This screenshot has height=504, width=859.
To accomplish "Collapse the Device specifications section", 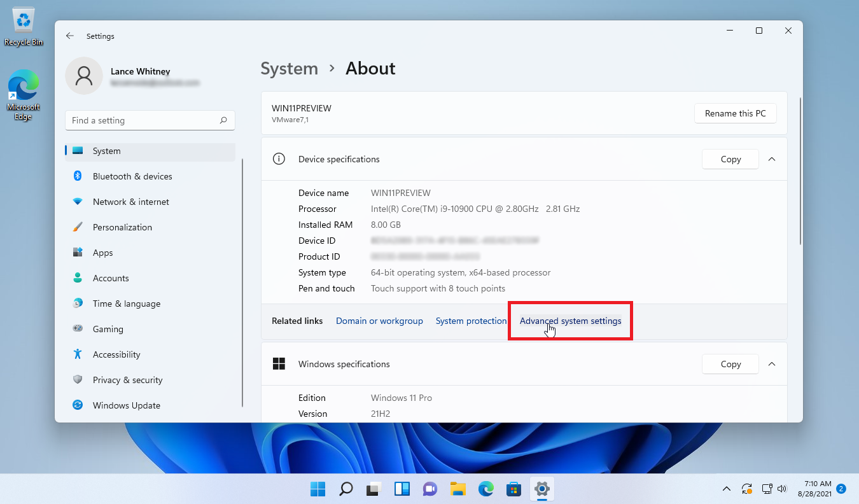I will [x=772, y=159].
